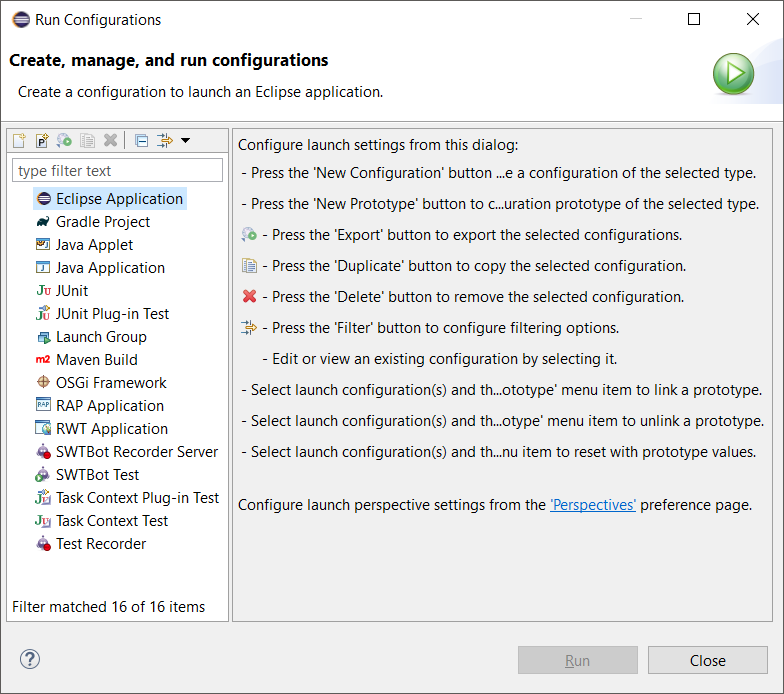Click the New Configuration toolbar icon
The height and width of the screenshot is (694, 784).
(19, 141)
